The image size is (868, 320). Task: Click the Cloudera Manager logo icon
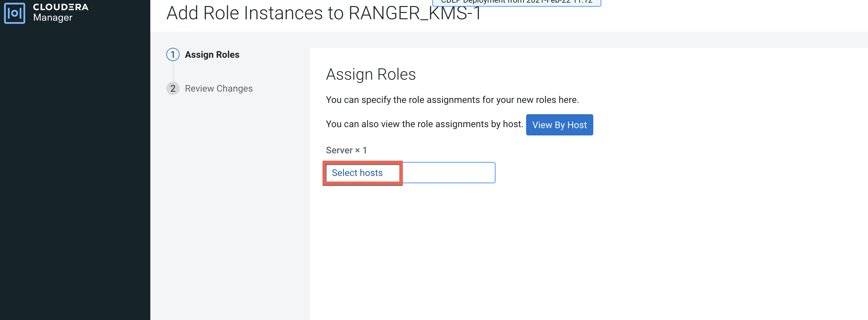point(15,13)
